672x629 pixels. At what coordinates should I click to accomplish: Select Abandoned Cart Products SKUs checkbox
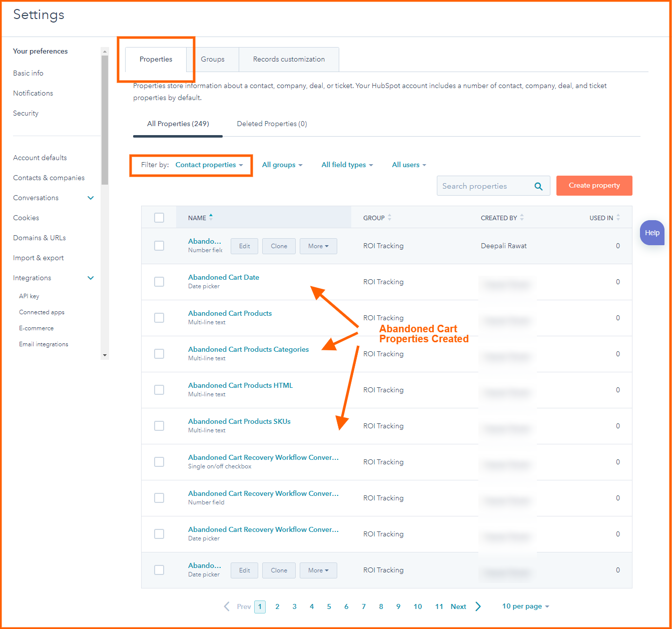point(159,426)
